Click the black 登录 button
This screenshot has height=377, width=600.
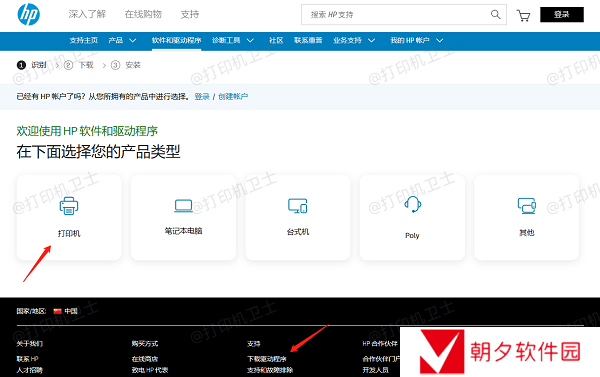click(x=562, y=15)
